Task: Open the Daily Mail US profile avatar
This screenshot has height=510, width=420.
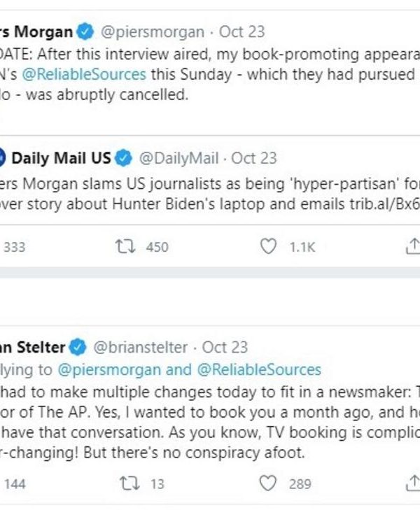Action: 2,158
